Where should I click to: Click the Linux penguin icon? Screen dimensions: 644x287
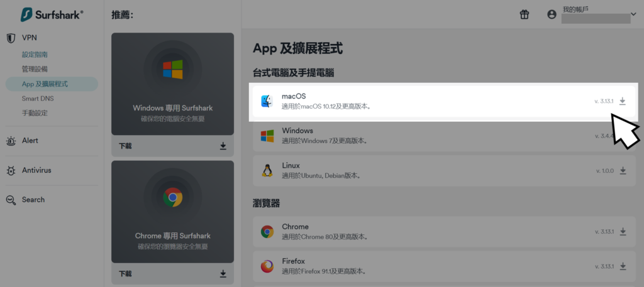pos(267,170)
